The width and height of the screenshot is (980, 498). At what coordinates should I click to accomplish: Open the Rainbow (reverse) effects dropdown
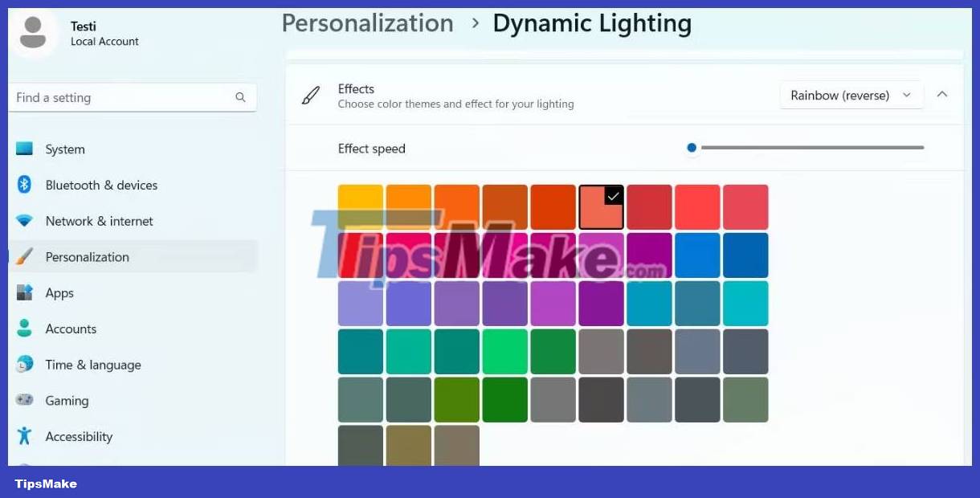(x=851, y=95)
